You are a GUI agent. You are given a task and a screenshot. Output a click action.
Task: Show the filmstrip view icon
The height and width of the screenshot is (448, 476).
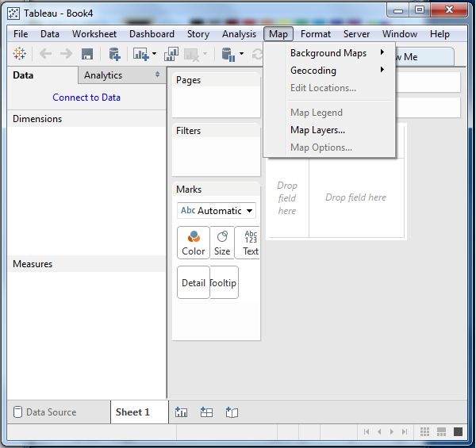click(441, 431)
